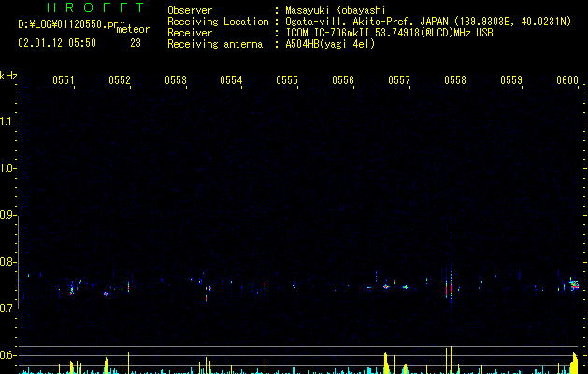Click the 0552 time marker
This screenshot has height=374, width=588.
[x=120, y=80]
